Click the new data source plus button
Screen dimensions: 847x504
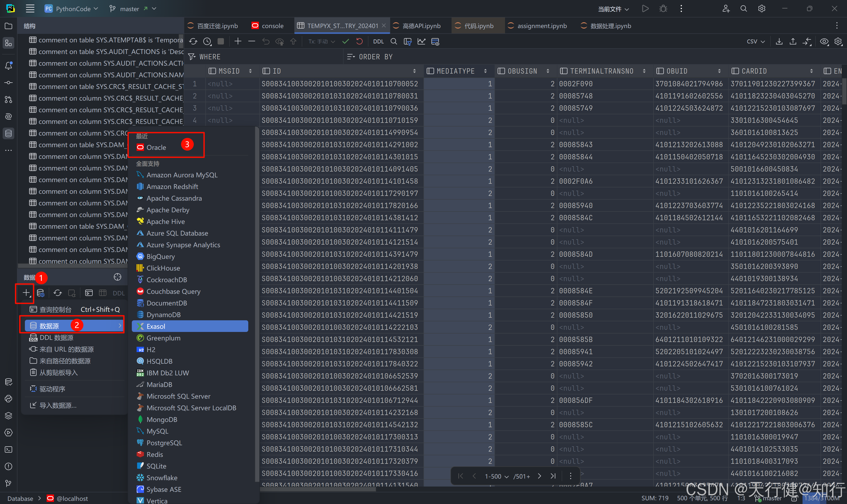[26, 293]
